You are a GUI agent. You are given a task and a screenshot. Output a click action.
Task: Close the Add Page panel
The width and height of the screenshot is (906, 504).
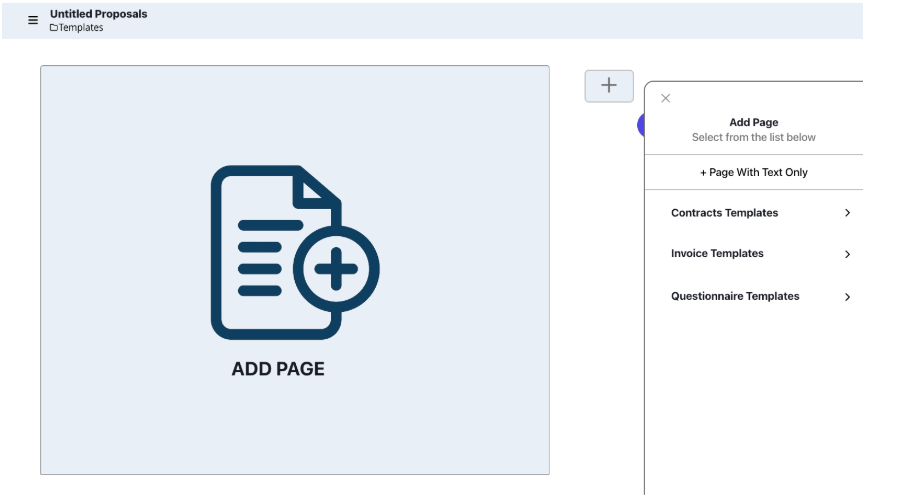(666, 98)
